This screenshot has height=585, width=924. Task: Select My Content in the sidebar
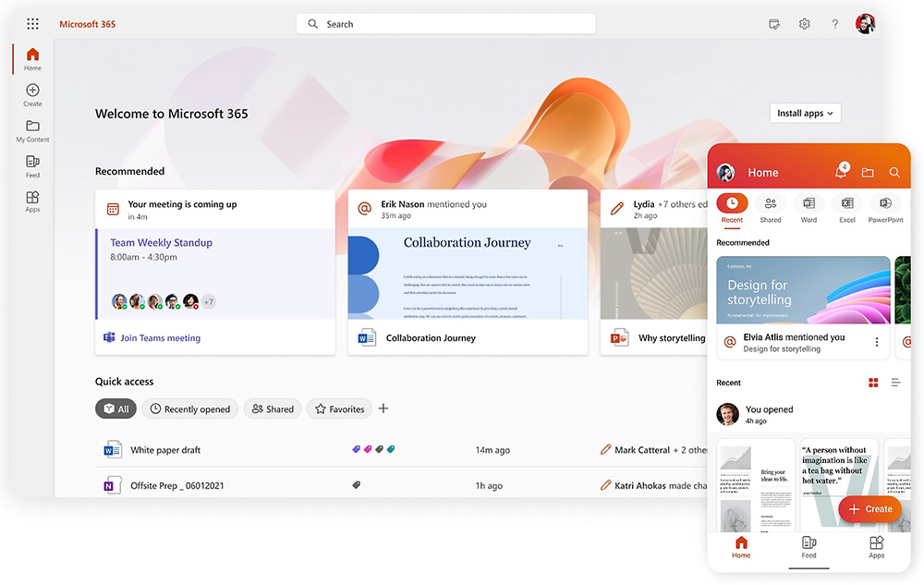click(x=32, y=129)
